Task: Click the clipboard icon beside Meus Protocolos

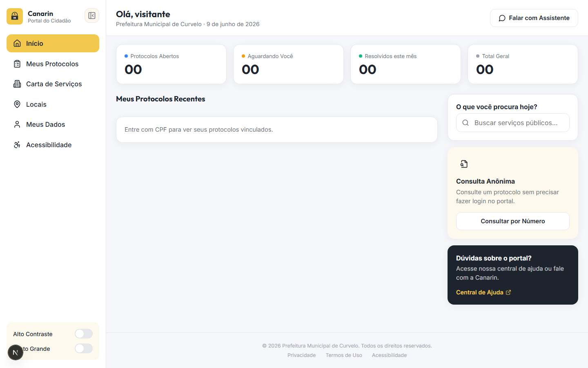Action: (x=17, y=64)
